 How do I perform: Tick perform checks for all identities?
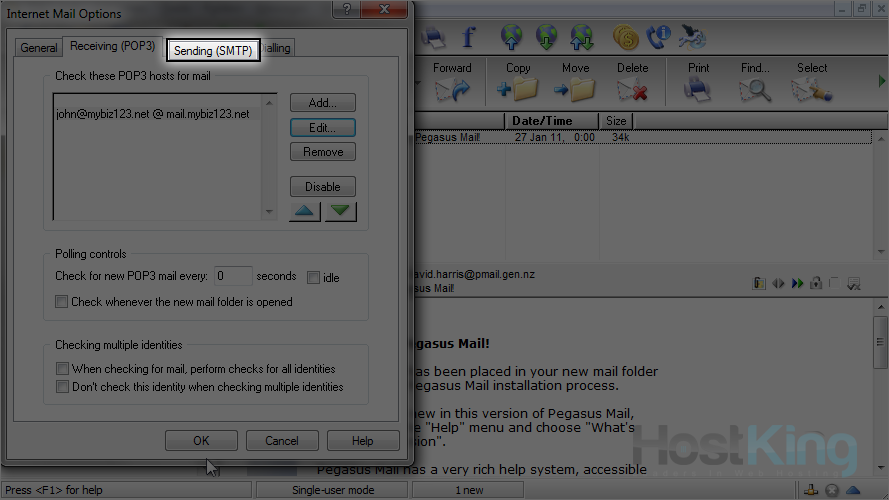[62, 368]
